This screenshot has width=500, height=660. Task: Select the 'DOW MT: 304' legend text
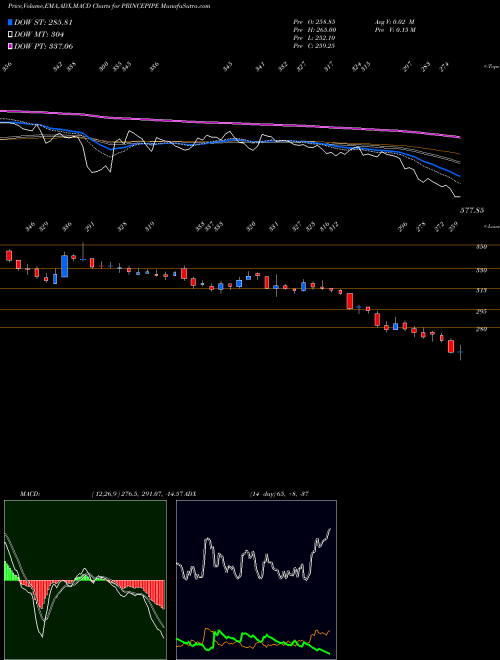pyautogui.click(x=39, y=34)
